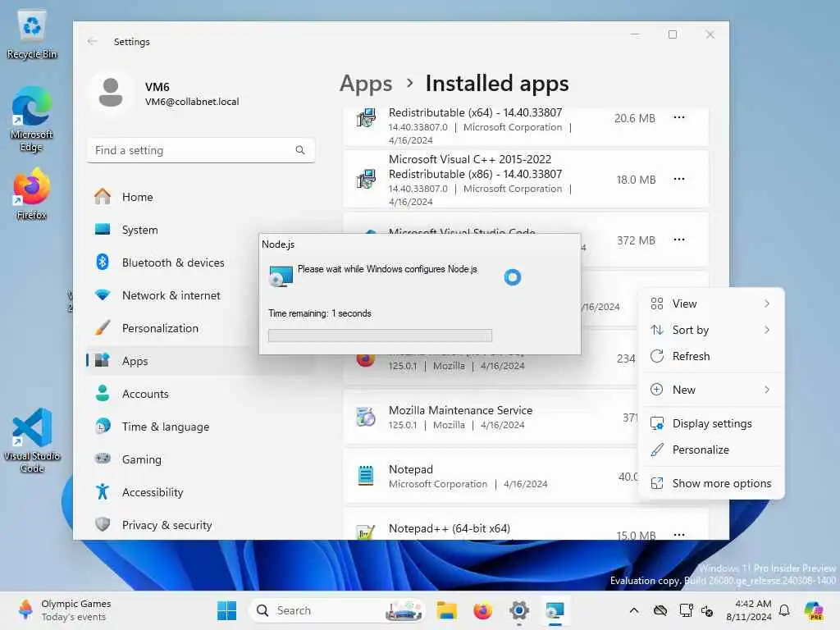The image size is (840, 630).
Task: Click the Settings back arrow
Action: click(92, 41)
